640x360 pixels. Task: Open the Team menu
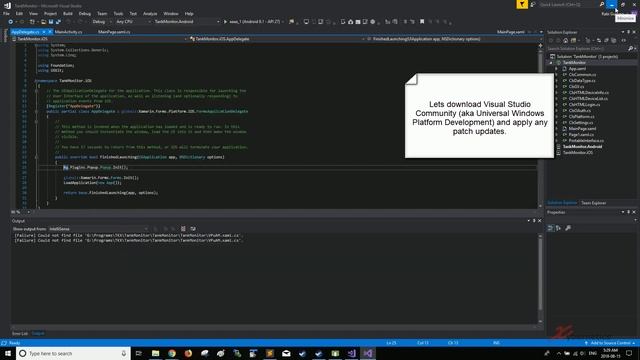(x=102, y=13)
